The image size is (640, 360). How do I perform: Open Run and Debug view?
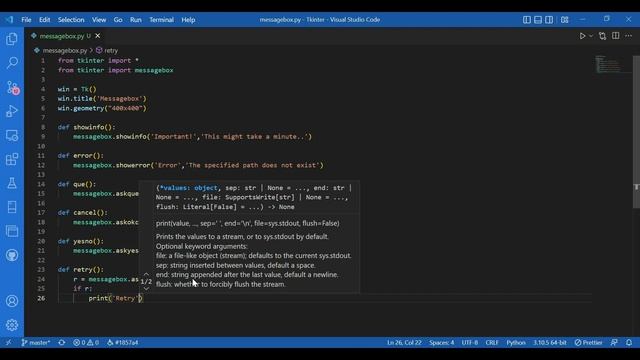(x=12, y=111)
